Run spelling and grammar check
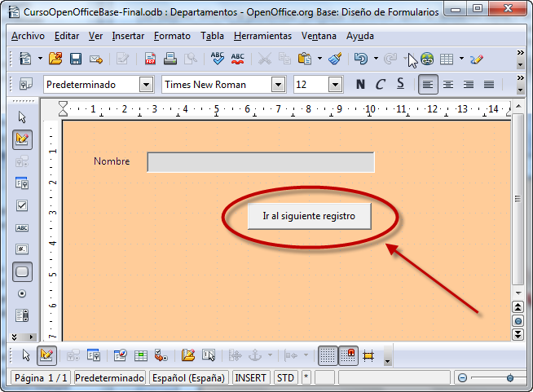 click(218, 59)
